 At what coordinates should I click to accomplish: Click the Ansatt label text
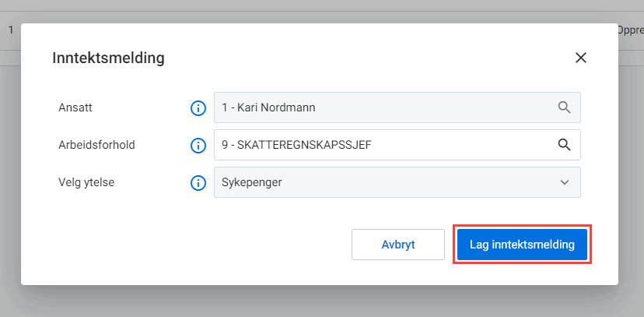pyautogui.click(x=75, y=107)
